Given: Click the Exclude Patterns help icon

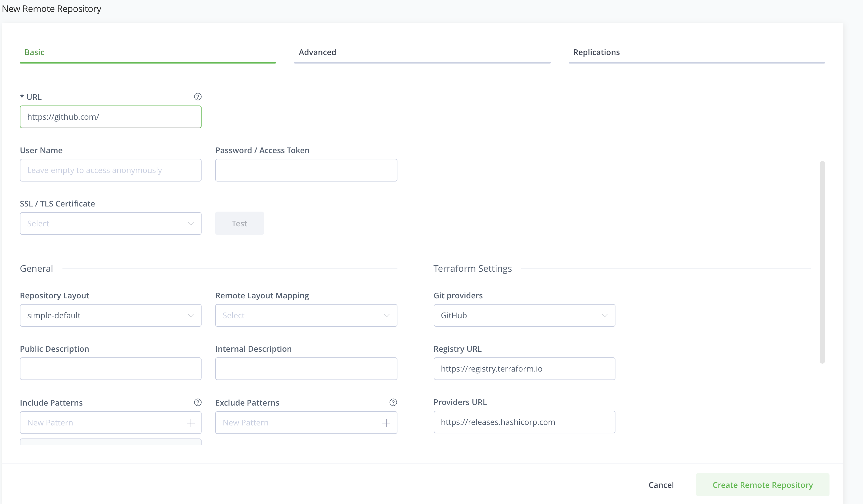Looking at the screenshot, I should [393, 402].
